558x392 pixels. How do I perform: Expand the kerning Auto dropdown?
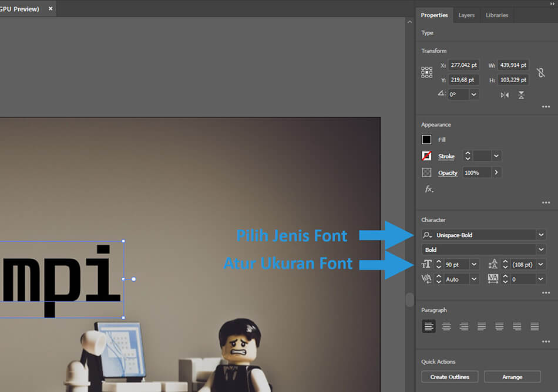pyautogui.click(x=474, y=279)
